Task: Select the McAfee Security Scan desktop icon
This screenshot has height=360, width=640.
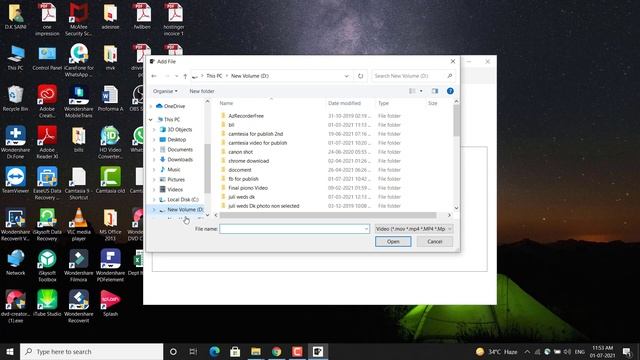Action: point(79,19)
